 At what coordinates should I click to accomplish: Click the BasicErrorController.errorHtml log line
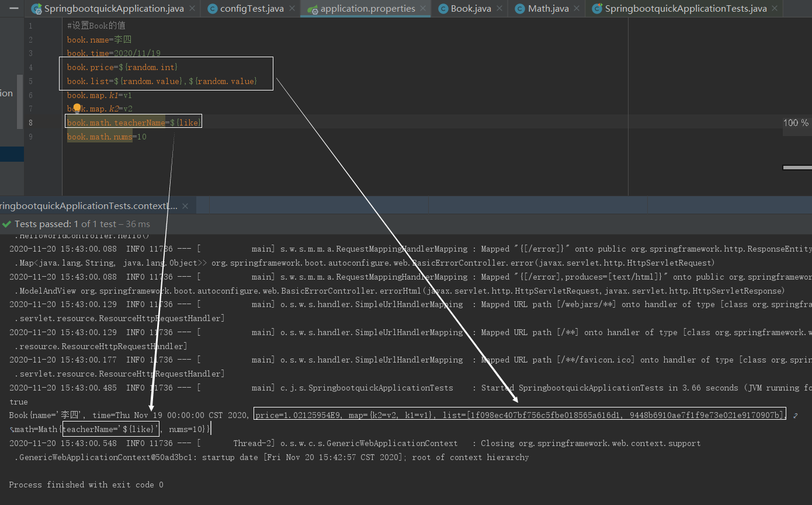[400, 291]
